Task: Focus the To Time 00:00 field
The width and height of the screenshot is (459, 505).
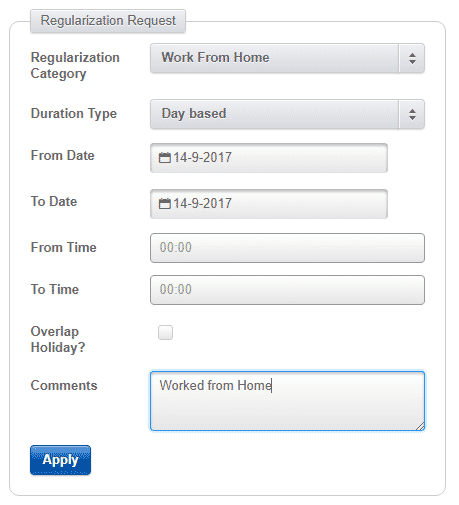Action: coord(287,290)
